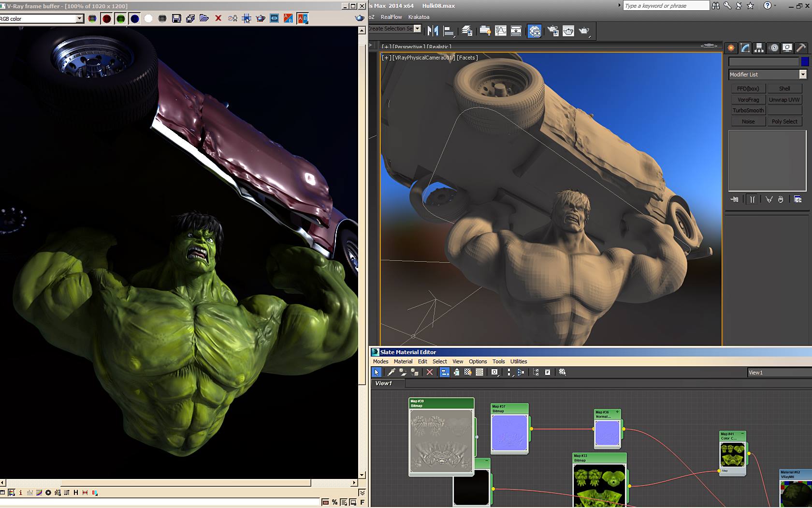The height and width of the screenshot is (508, 812).
Task: Click the Mirror tool icon
Action: click(433, 31)
